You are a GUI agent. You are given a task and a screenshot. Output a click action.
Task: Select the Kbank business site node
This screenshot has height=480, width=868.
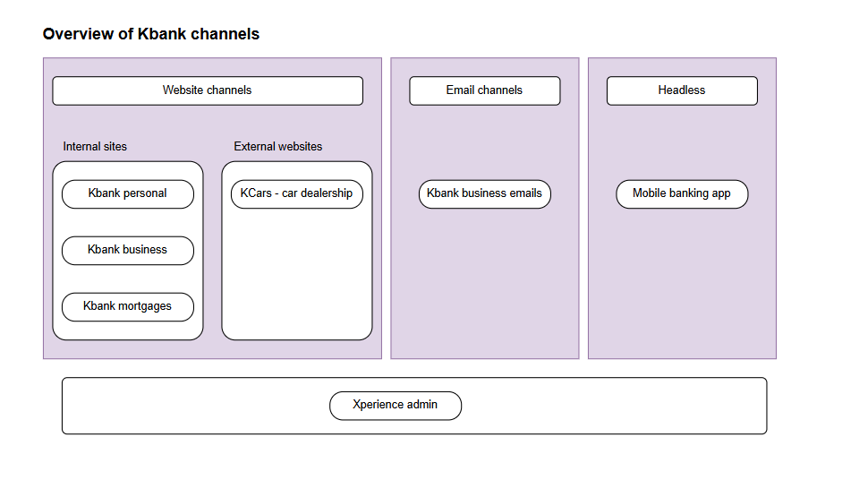pyautogui.click(x=127, y=250)
